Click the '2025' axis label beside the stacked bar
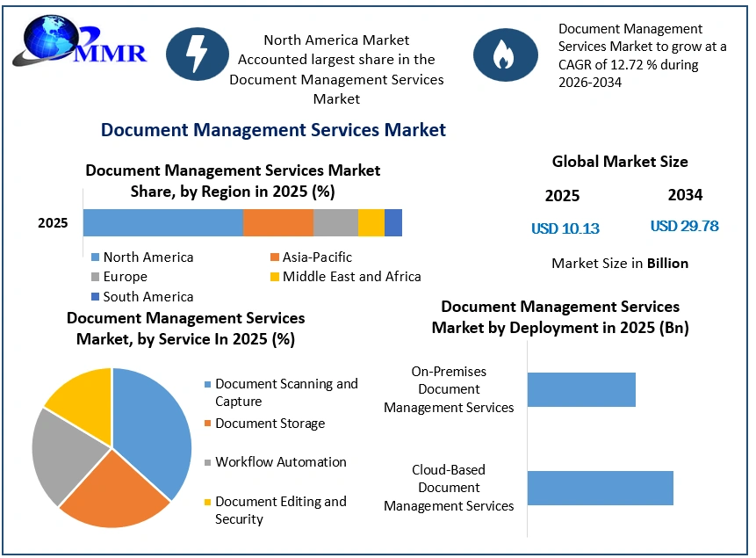The width and height of the screenshot is (756, 558). pos(53,223)
